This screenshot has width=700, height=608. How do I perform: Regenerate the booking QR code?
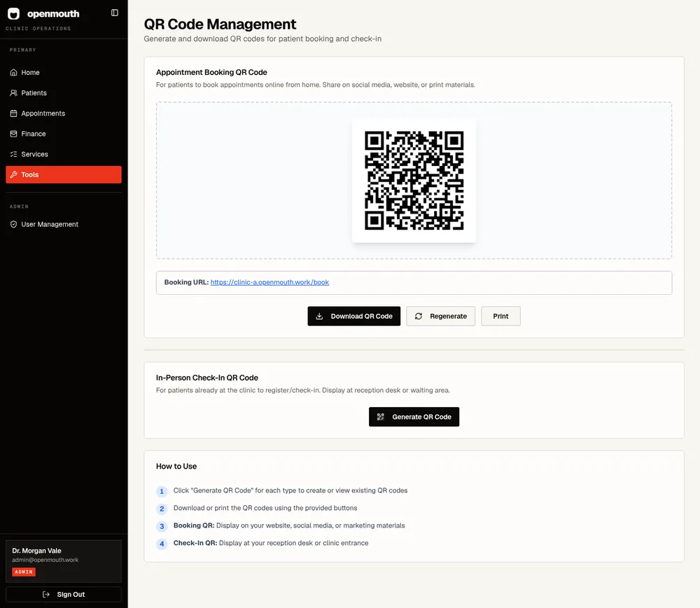[440, 317]
